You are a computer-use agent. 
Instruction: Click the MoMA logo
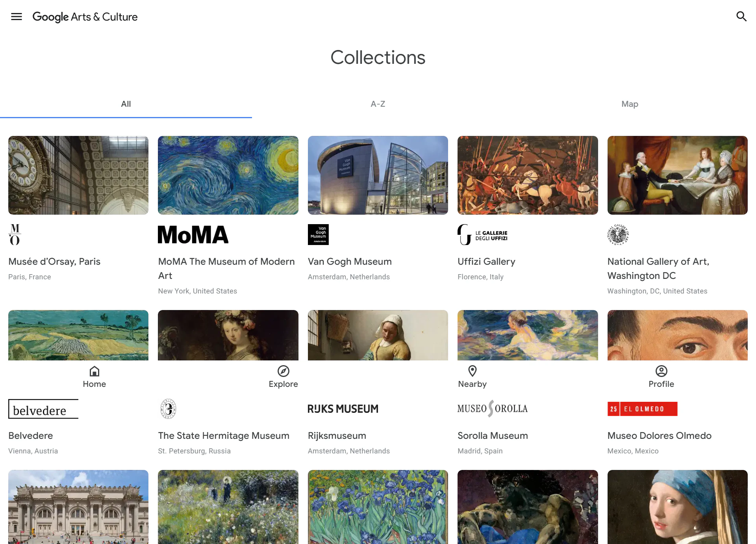[193, 235]
